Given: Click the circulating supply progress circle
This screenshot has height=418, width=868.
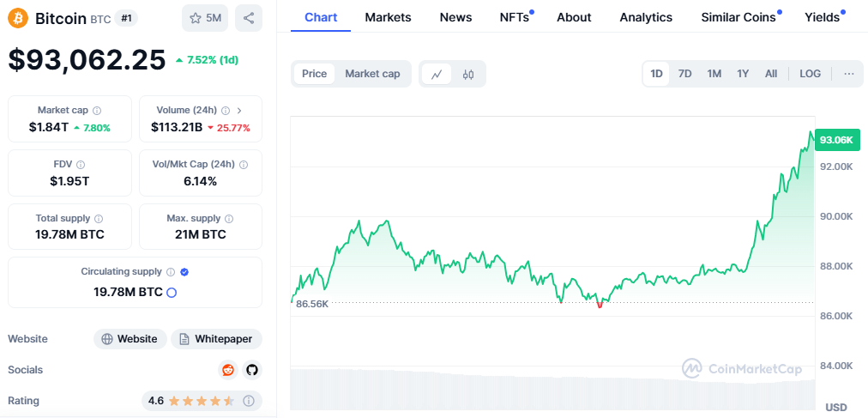Looking at the screenshot, I should tap(172, 293).
